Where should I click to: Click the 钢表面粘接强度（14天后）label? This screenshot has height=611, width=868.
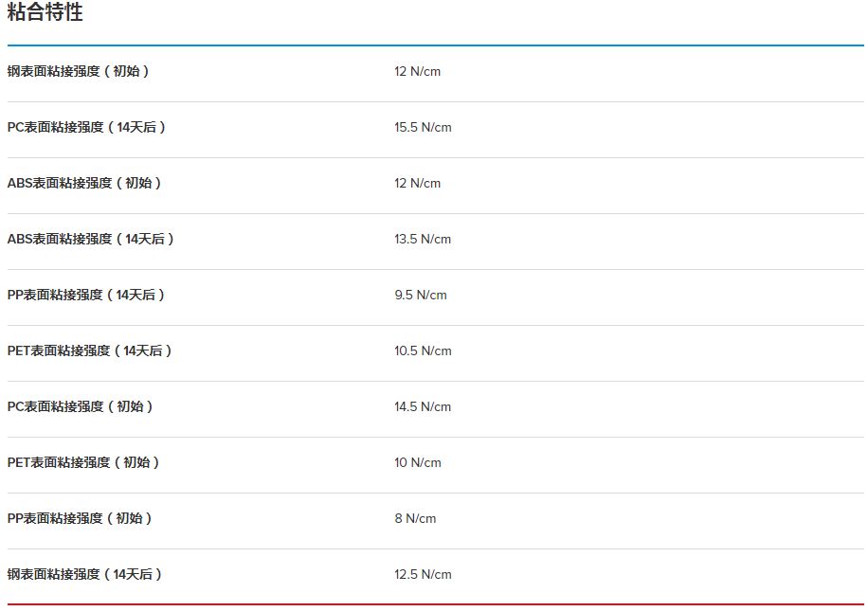(x=85, y=575)
